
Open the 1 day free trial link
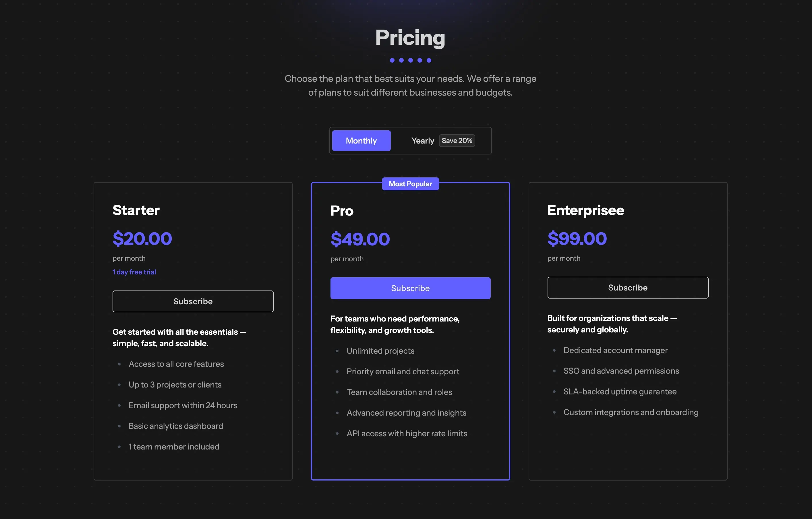(134, 272)
